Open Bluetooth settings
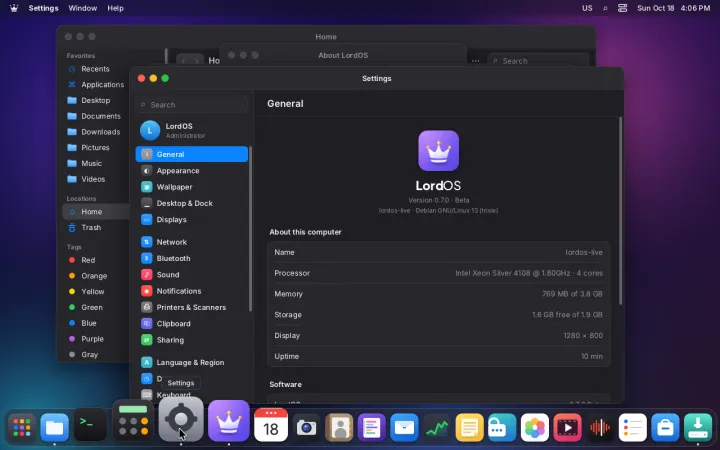The width and height of the screenshot is (720, 450). pyautogui.click(x=191, y=259)
